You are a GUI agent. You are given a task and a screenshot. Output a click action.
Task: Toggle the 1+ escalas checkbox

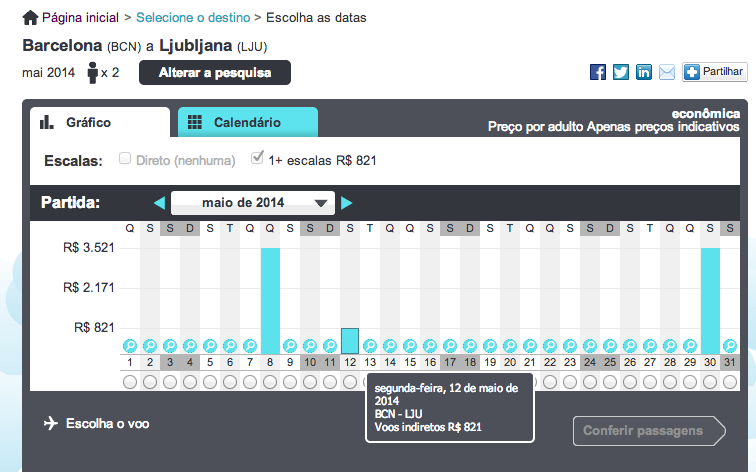coord(257,158)
